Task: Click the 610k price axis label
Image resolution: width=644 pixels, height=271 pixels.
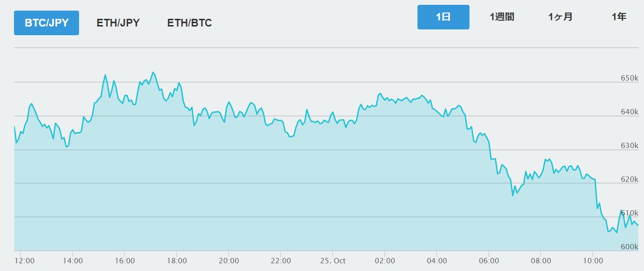Action: 630,213
